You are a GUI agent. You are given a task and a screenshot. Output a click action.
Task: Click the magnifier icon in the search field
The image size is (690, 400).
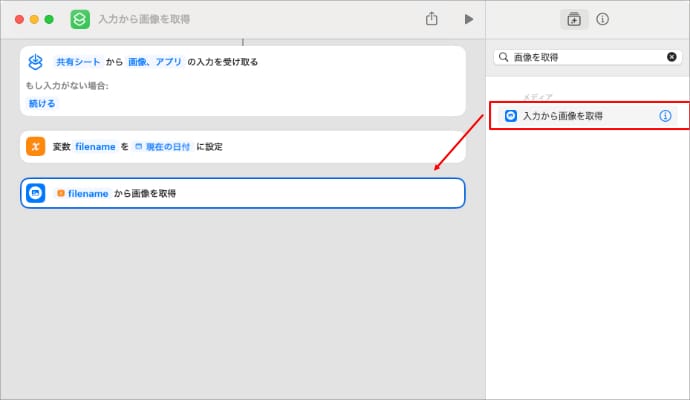505,57
